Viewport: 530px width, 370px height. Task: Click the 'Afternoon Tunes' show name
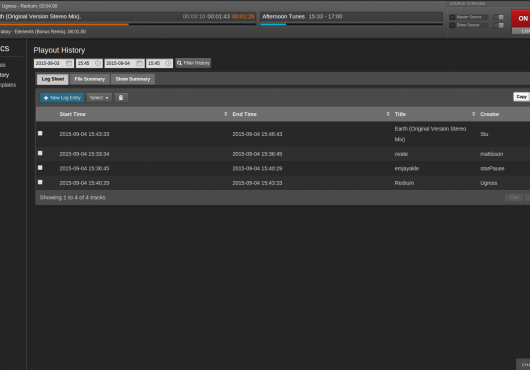[284, 16]
